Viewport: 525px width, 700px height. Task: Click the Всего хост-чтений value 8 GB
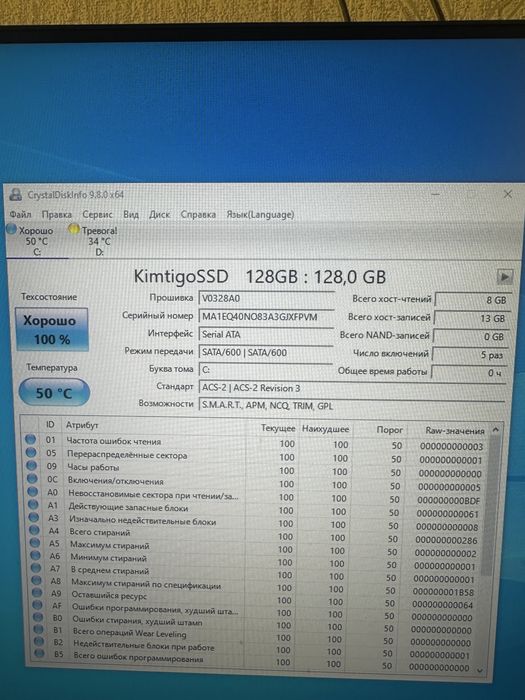coord(473,300)
